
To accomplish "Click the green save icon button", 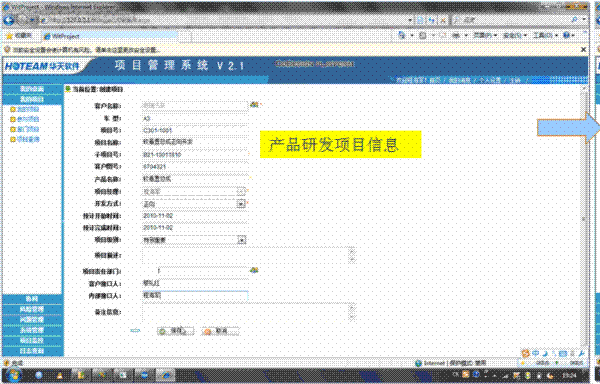I will coord(162,332).
